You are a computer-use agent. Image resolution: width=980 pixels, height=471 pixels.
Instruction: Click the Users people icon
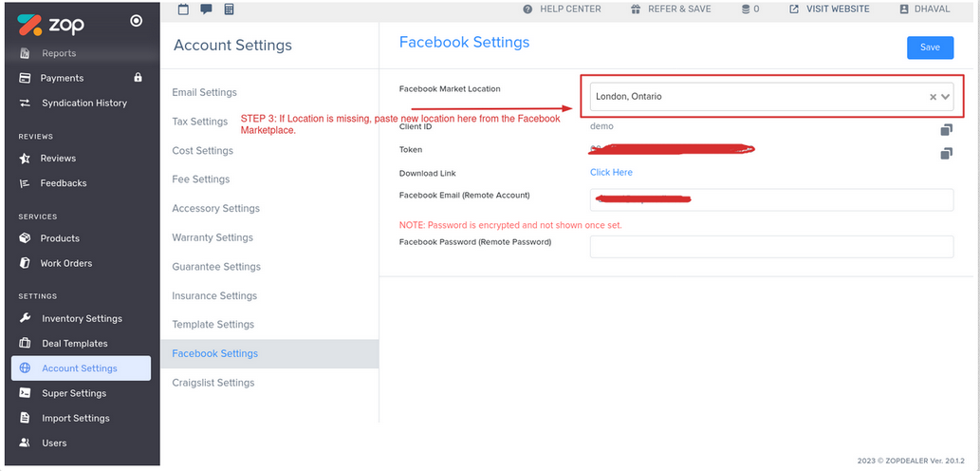click(25, 443)
